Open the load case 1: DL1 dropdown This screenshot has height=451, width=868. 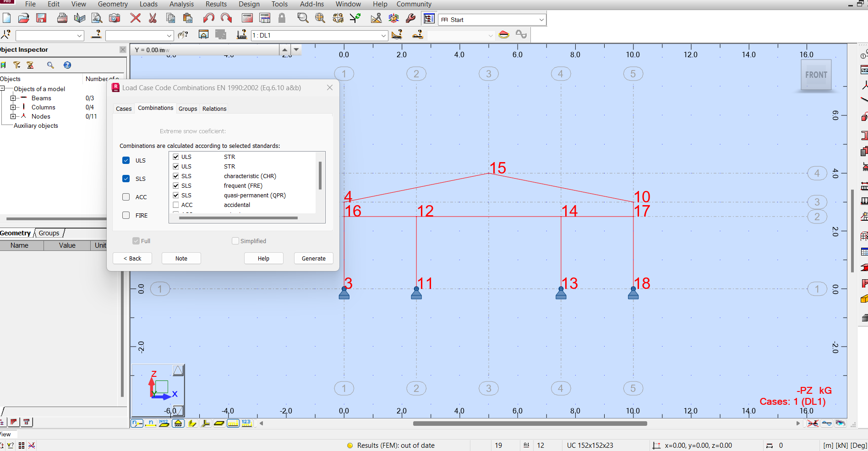383,36
